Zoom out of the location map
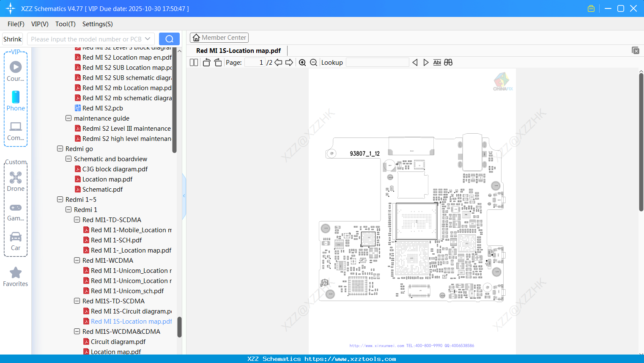Screen dimensions: 644x363 (x=313, y=62)
